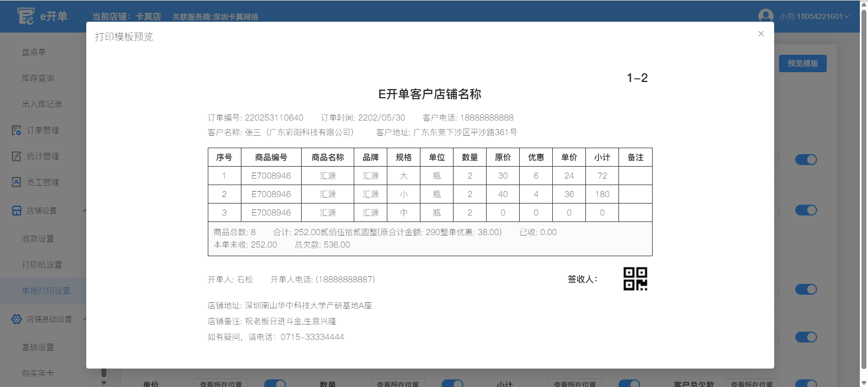
Task: Click 查看所在位置 next to 客户总欠款
Action: 751,384
